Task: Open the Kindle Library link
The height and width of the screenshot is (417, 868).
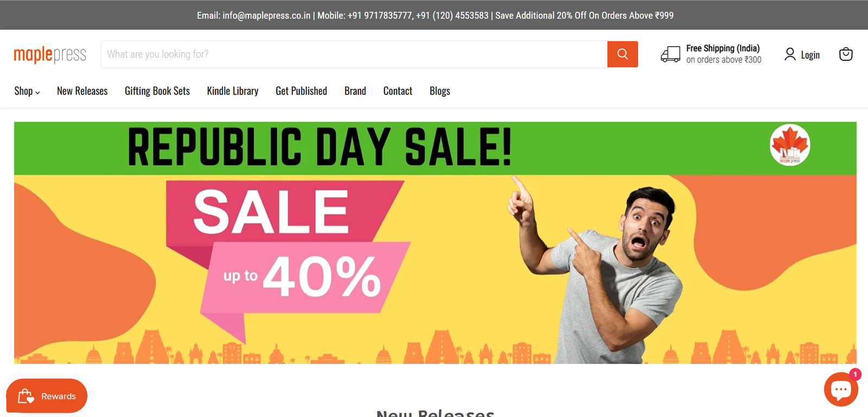Action: tap(233, 91)
